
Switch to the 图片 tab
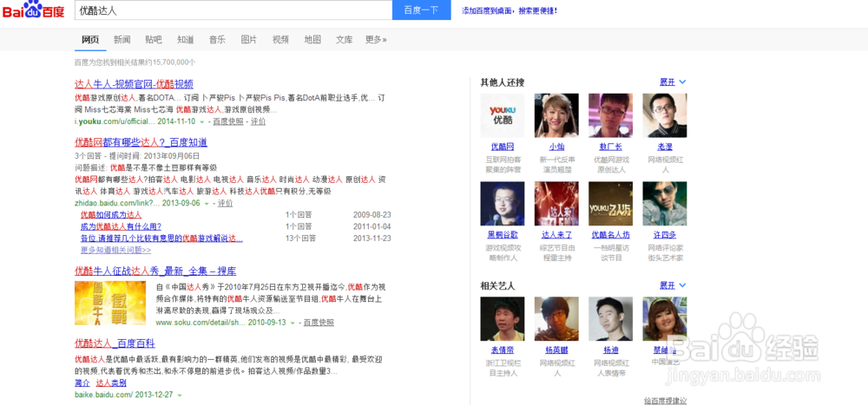coord(248,39)
